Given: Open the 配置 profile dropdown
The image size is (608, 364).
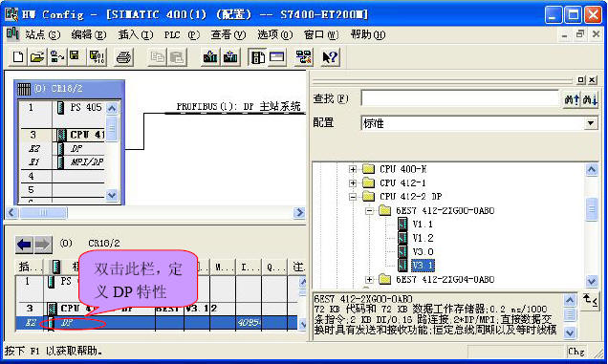Looking at the screenshot, I should pos(590,123).
